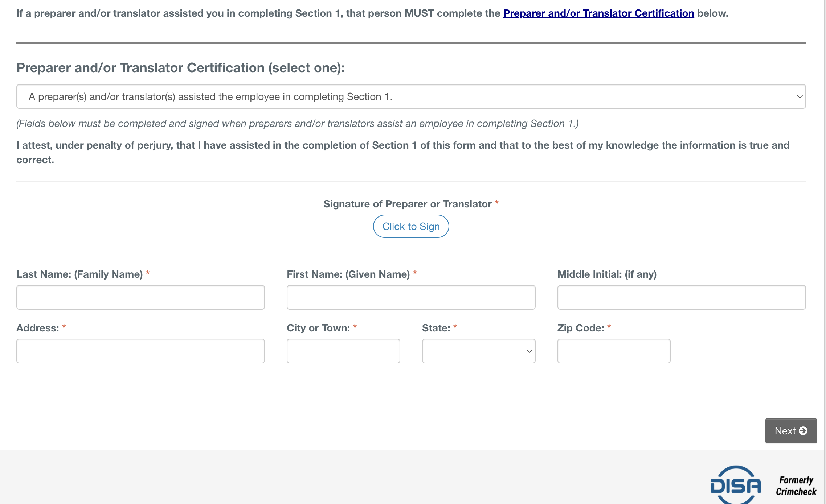Click the certification dropdown chevron arrow
This screenshot has height=504, width=826.
pos(799,96)
